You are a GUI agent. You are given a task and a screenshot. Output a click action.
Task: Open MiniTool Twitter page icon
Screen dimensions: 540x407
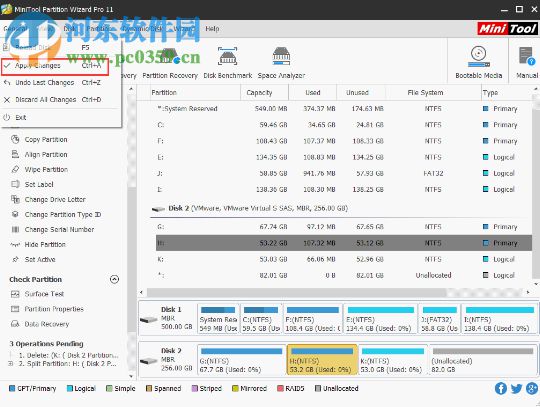click(x=516, y=389)
